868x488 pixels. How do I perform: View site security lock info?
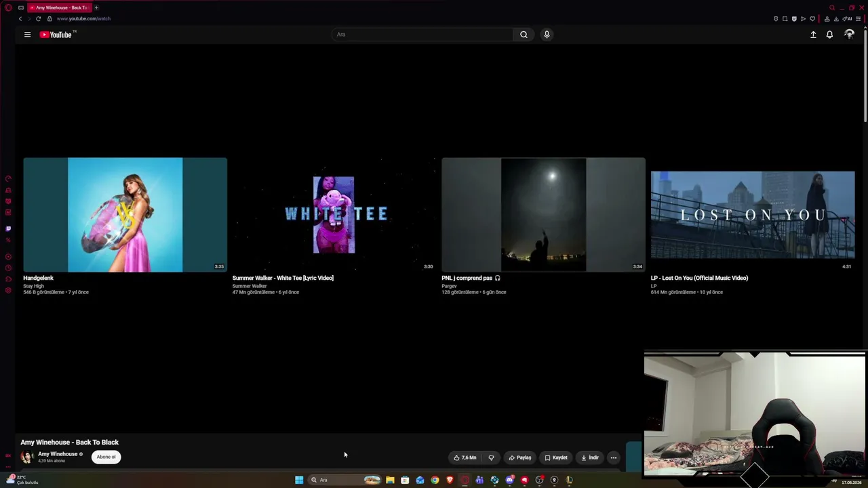[50, 19]
